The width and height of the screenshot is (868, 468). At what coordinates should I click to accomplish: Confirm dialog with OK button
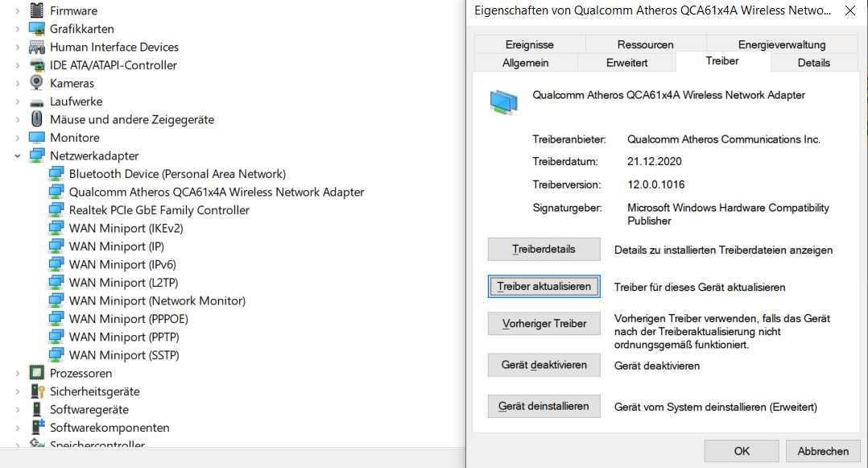point(742,451)
